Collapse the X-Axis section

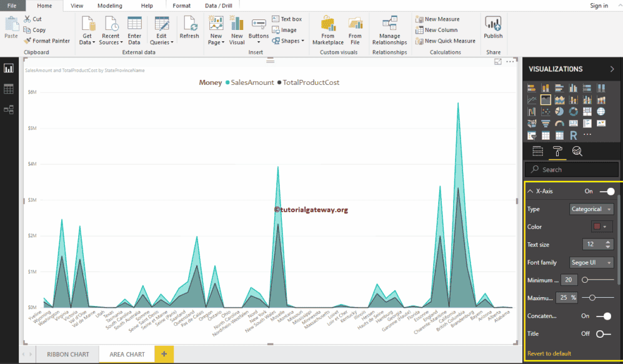click(x=532, y=191)
